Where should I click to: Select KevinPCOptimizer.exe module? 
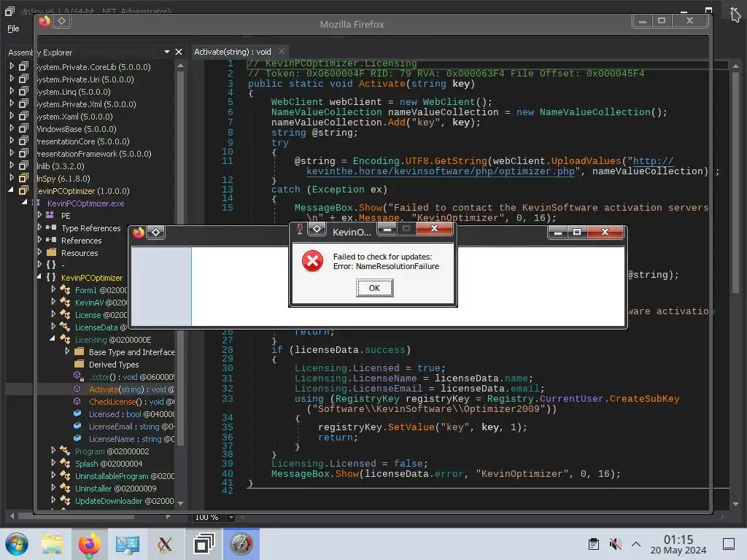pos(86,203)
